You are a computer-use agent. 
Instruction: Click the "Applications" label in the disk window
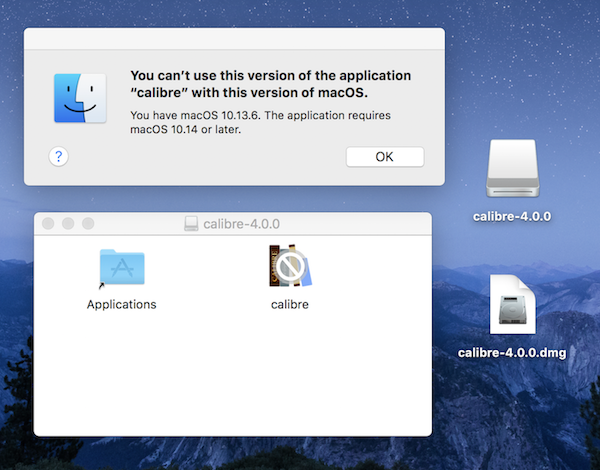coord(121,304)
